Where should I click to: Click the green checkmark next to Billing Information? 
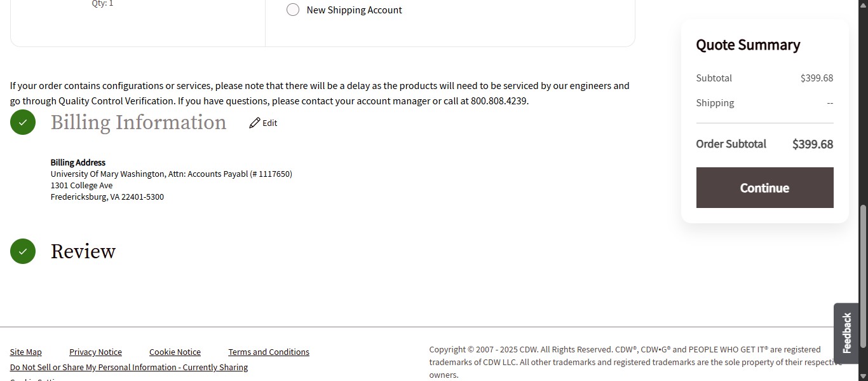(x=23, y=122)
